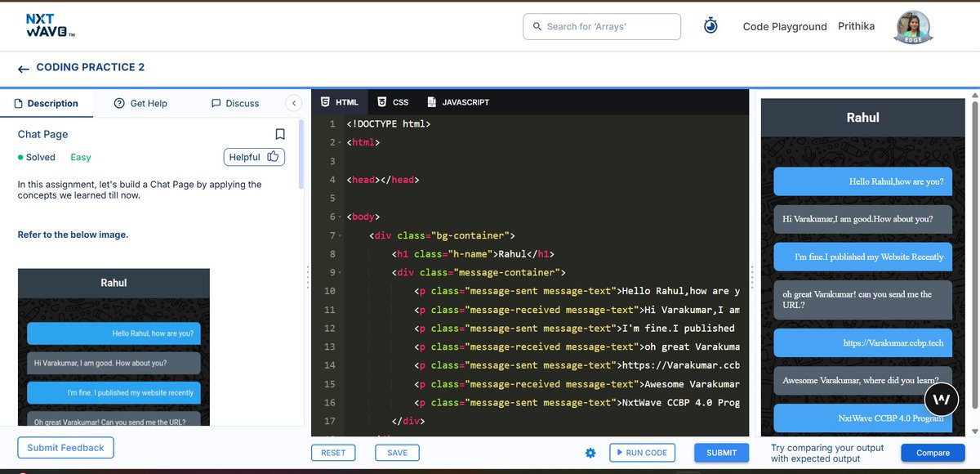Click the question mark icon on the Get Help tab
The image size is (980, 474).
[119, 103]
